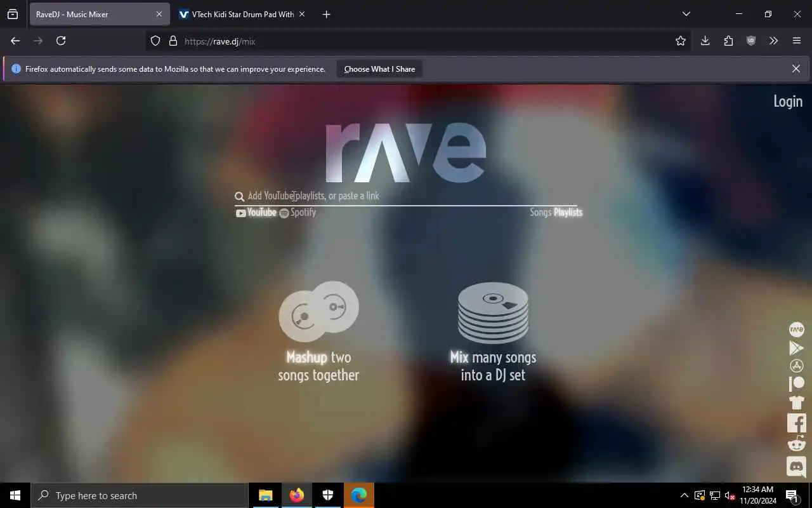Screen dimensions: 812x508
Task: Switch search to Songs
Action: 540,213
